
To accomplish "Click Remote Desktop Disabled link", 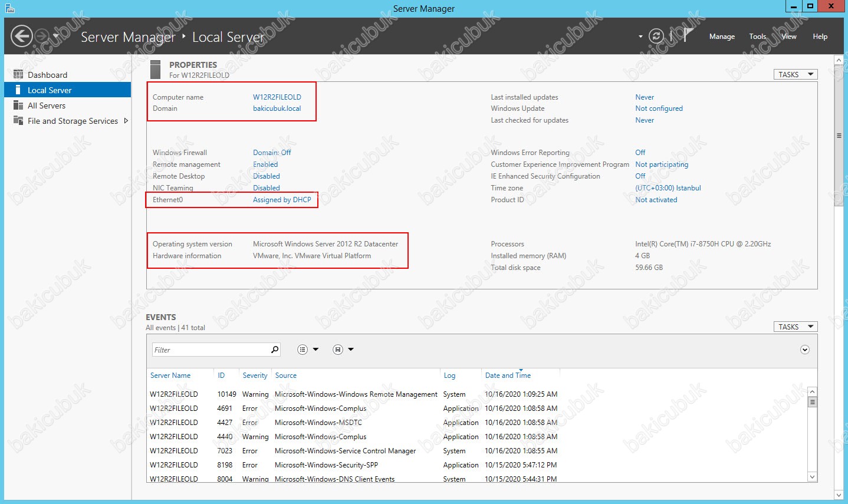I will click(267, 176).
